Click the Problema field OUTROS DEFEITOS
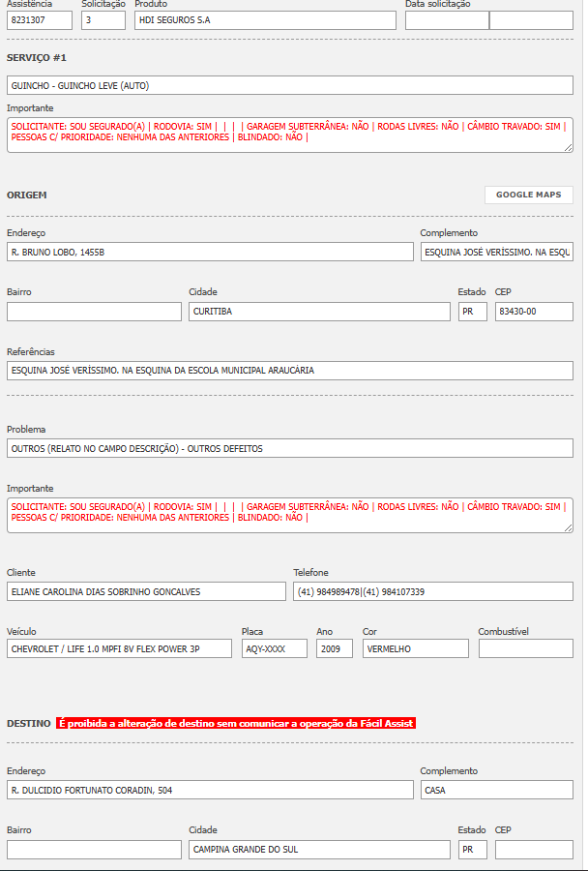This screenshot has width=588, height=871. click(x=290, y=448)
